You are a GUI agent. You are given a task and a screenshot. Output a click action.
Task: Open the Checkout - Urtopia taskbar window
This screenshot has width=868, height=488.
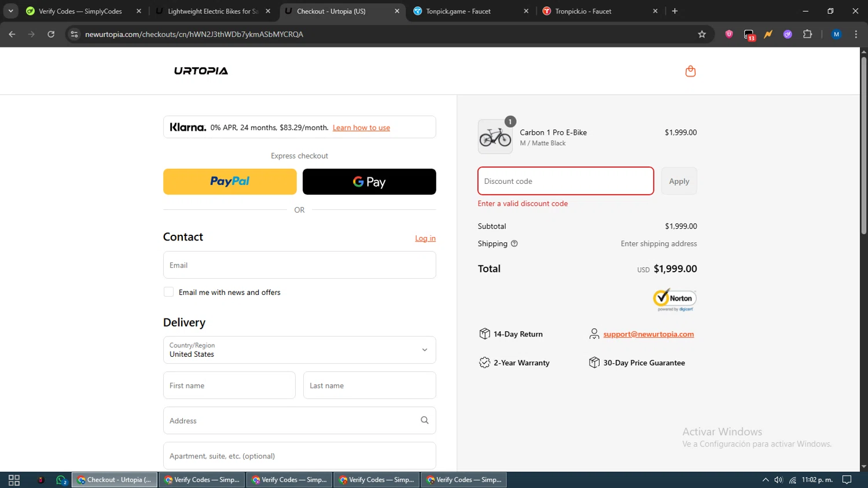click(x=115, y=480)
